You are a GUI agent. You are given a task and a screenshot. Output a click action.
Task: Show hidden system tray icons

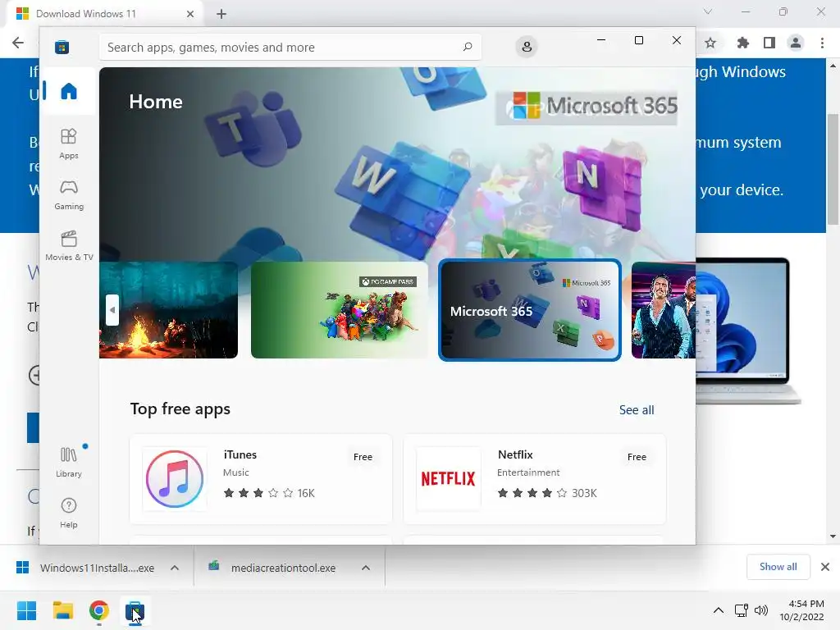click(719, 610)
